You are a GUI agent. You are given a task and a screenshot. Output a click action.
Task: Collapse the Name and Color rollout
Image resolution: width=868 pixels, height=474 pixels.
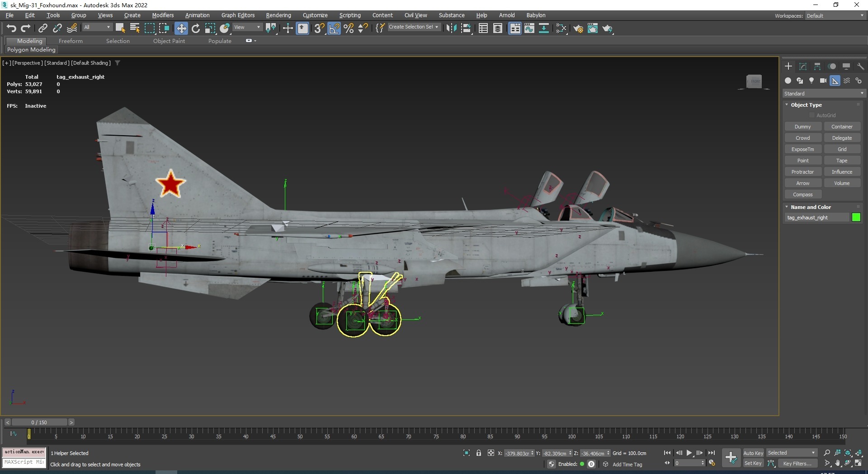tap(811, 207)
